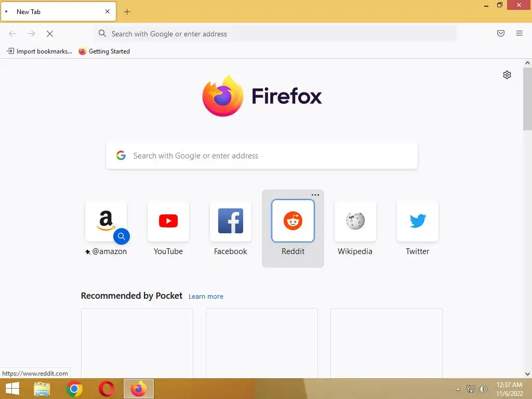Open the Windows Start button
Viewport: 532px width, 399px height.
click(x=12, y=389)
